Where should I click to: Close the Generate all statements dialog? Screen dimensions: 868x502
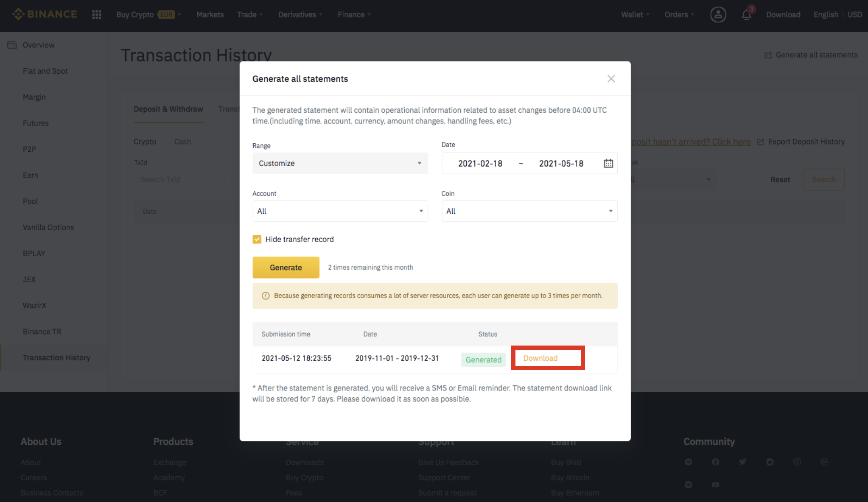click(611, 79)
